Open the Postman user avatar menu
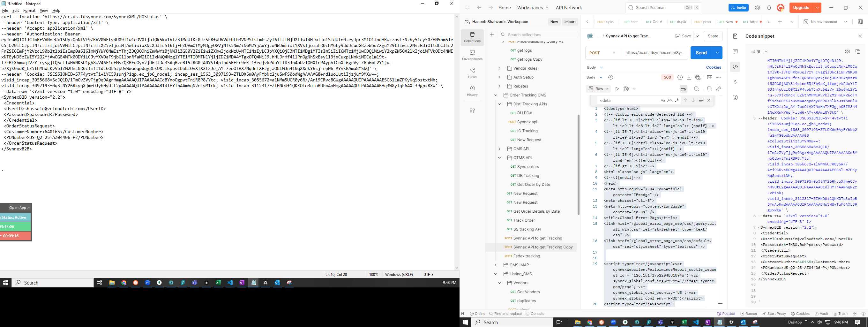Viewport: 868px width, 327px height. [x=780, y=8]
